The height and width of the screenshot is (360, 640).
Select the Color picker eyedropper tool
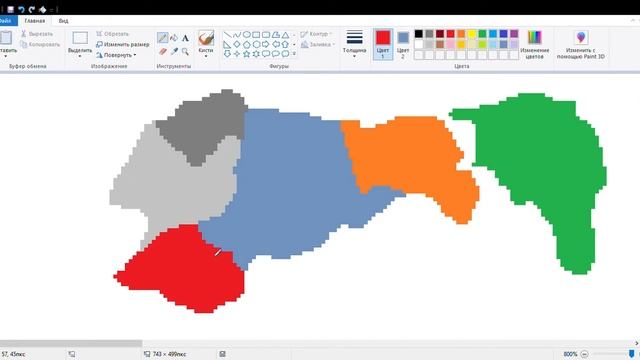[x=174, y=51]
